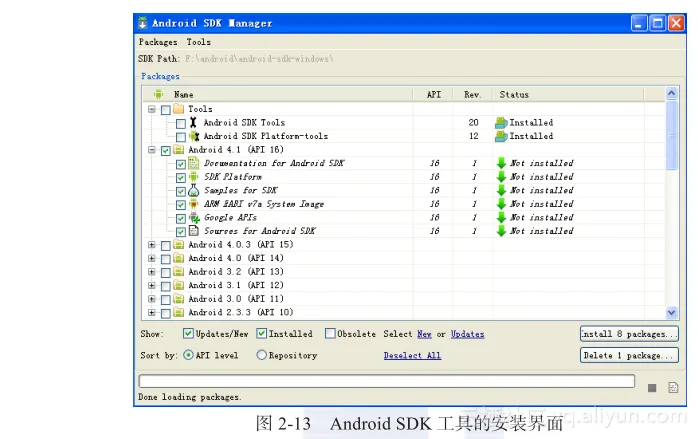Viewport: 698px width, 439px height.
Task: Click the Google APIs package icon
Action: tap(194, 217)
